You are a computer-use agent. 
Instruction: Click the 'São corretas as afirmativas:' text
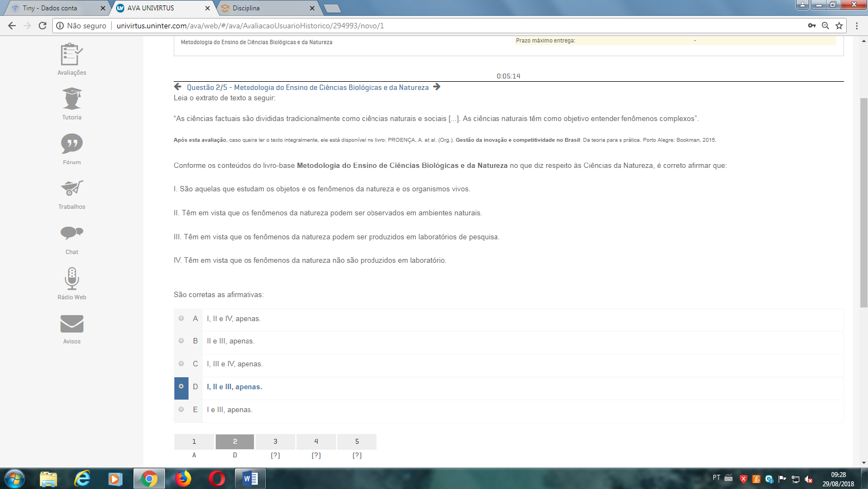coord(218,295)
